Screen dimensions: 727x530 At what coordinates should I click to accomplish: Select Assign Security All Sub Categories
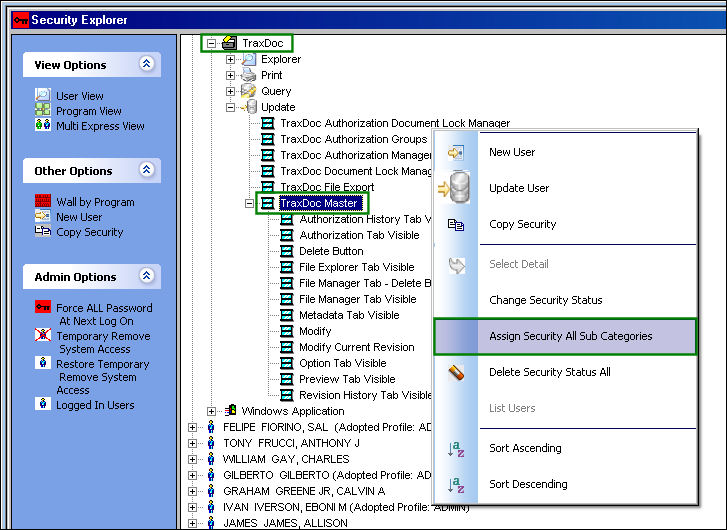click(565, 336)
